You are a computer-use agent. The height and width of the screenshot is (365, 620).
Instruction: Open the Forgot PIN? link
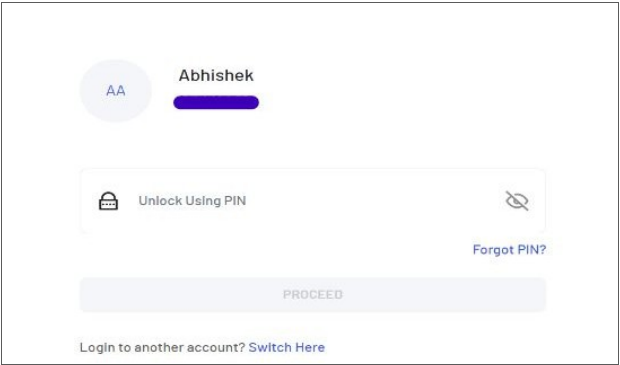pos(509,250)
